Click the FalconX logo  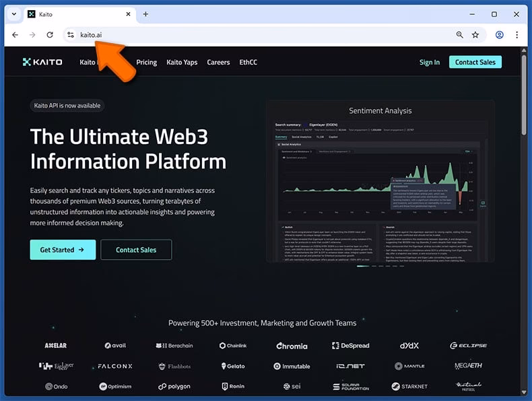[x=115, y=366]
